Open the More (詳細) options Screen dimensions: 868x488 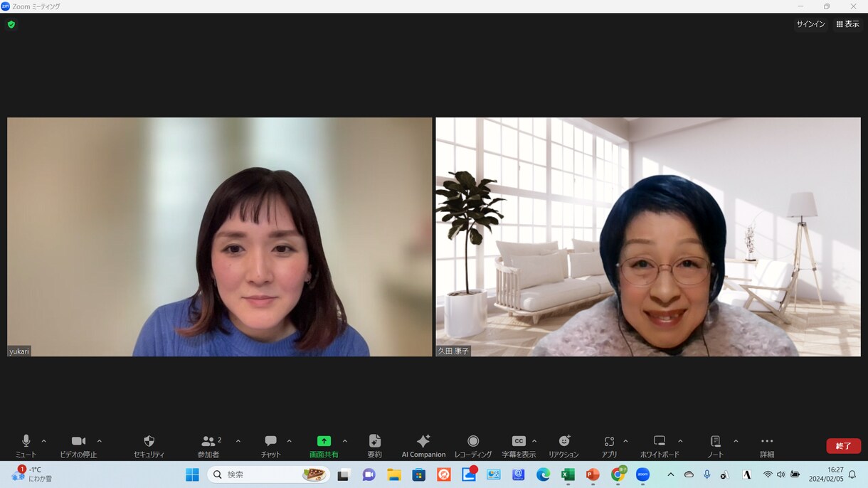click(767, 446)
